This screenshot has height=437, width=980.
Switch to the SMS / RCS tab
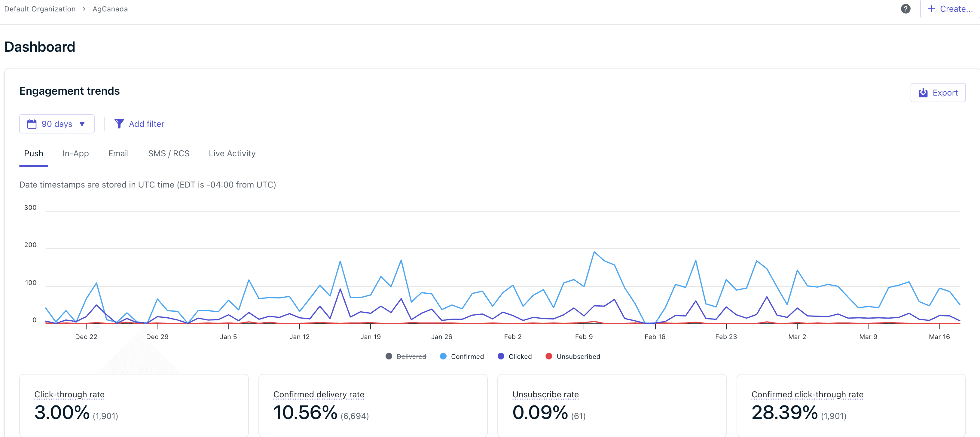tap(169, 153)
